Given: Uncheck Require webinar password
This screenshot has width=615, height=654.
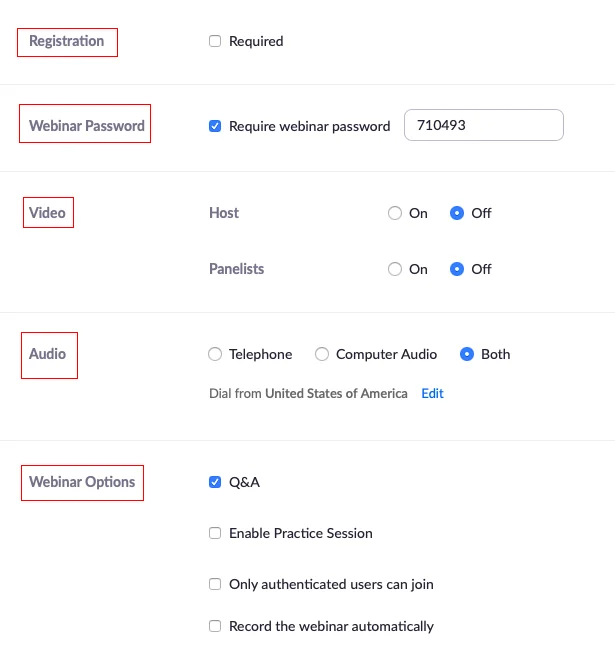Looking at the screenshot, I should click(x=215, y=127).
